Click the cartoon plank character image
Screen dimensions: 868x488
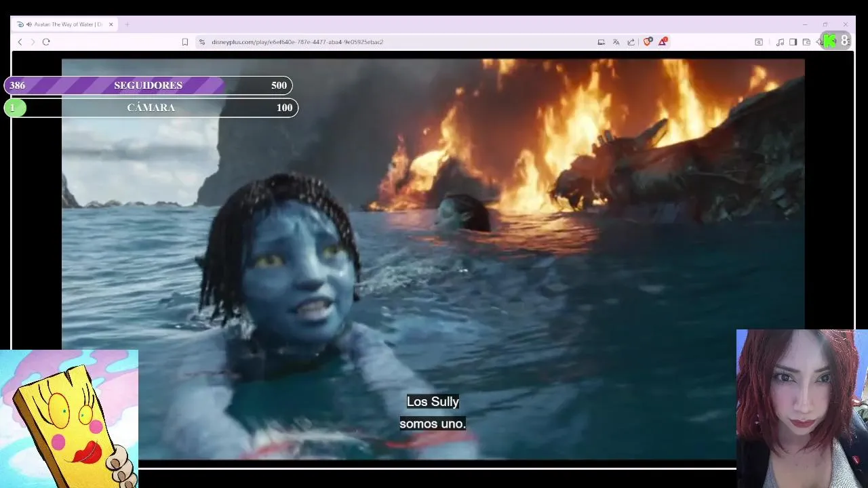click(69, 419)
